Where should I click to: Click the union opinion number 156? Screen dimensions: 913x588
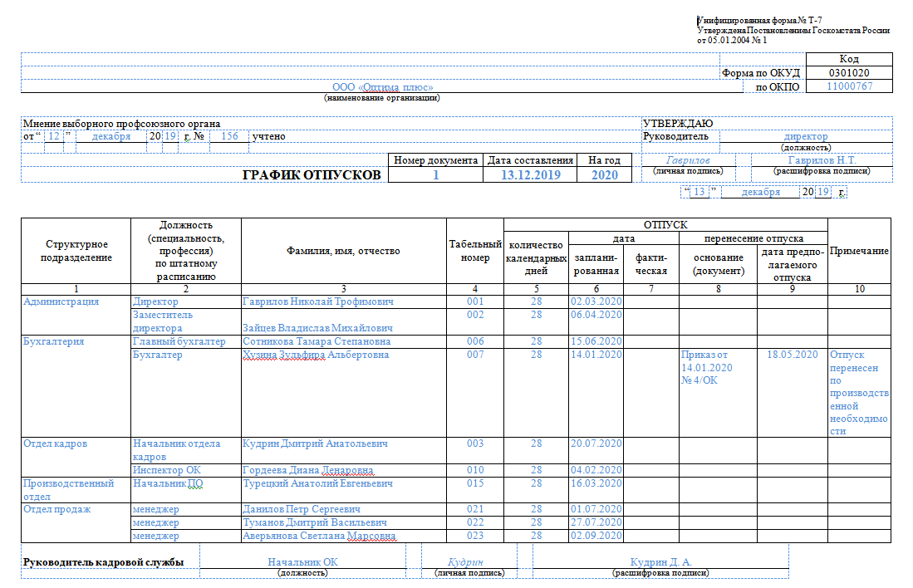229,136
